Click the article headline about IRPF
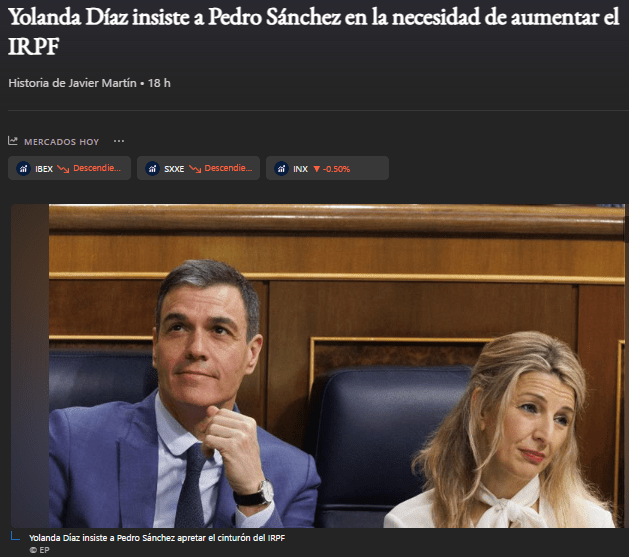The image size is (629, 557). [314, 32]
